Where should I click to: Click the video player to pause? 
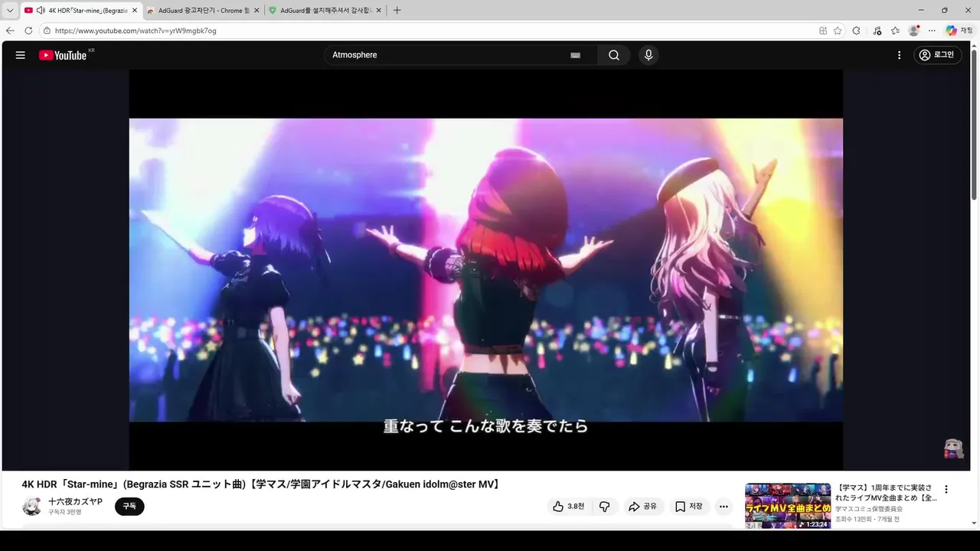click(485, 269)
